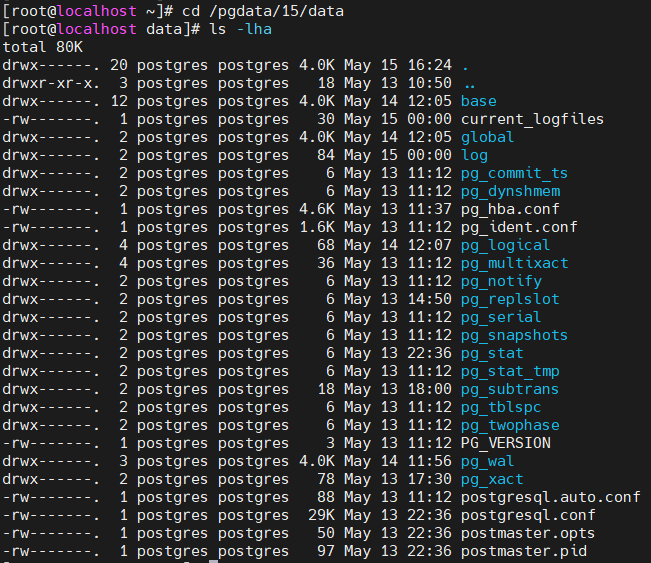Click the PG_VERSION file name
This screenshot has width=651, height=563.
(505, 443)
